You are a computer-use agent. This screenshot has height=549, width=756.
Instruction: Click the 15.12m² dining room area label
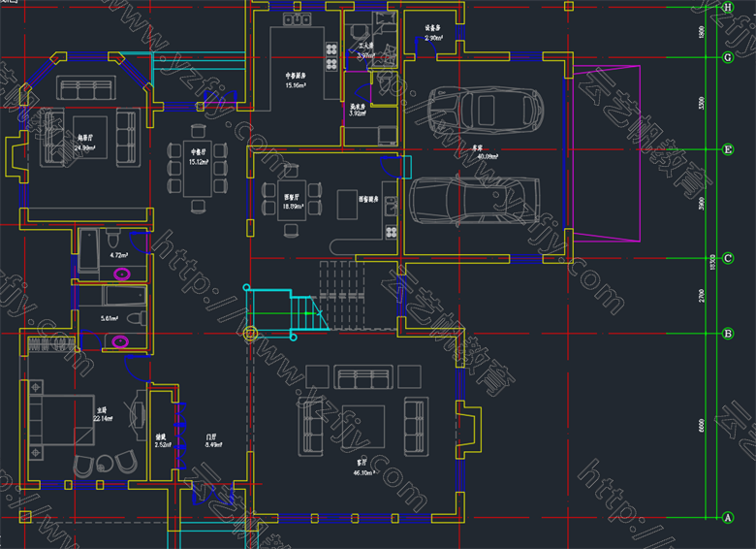pyautogui.click(x=198, y=162)
